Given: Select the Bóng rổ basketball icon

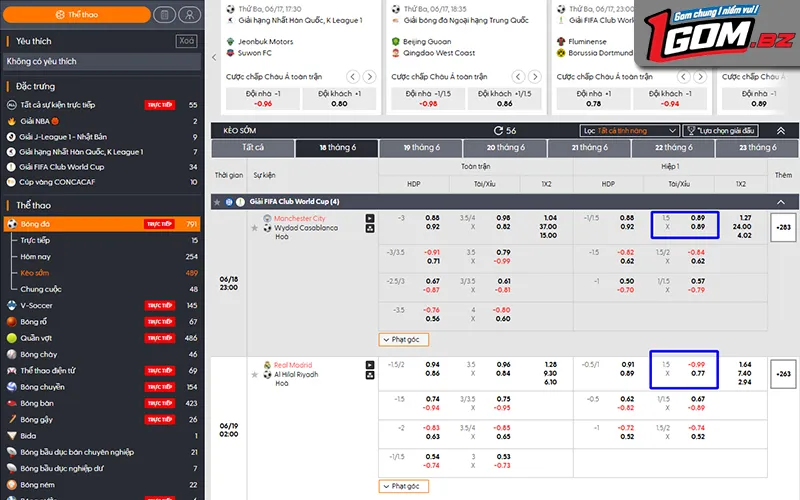Looking at the screenshot, I should pyautogui.click(x=12, y=322).
